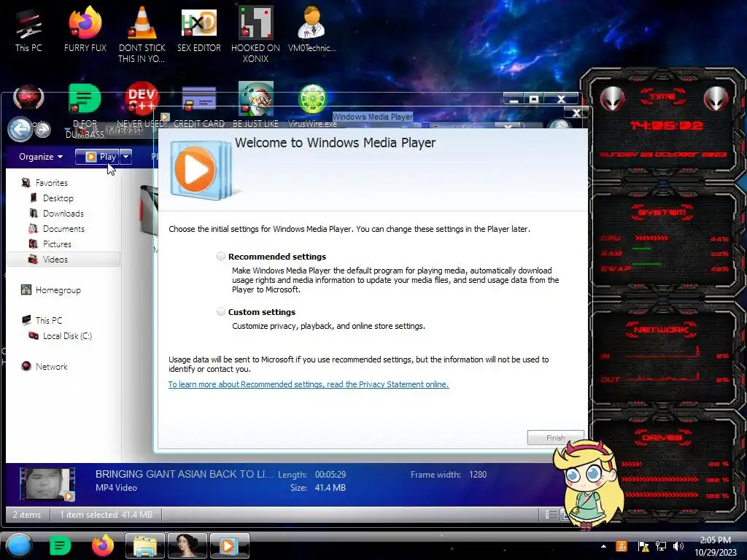Maximize the Explorer window

tap(534, 99)
